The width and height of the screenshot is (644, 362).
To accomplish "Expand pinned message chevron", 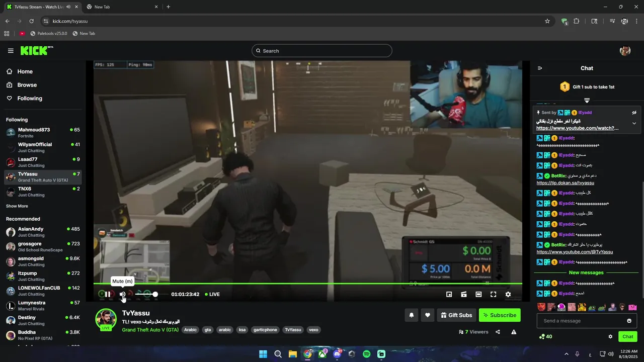I will (x=634, y=123).
